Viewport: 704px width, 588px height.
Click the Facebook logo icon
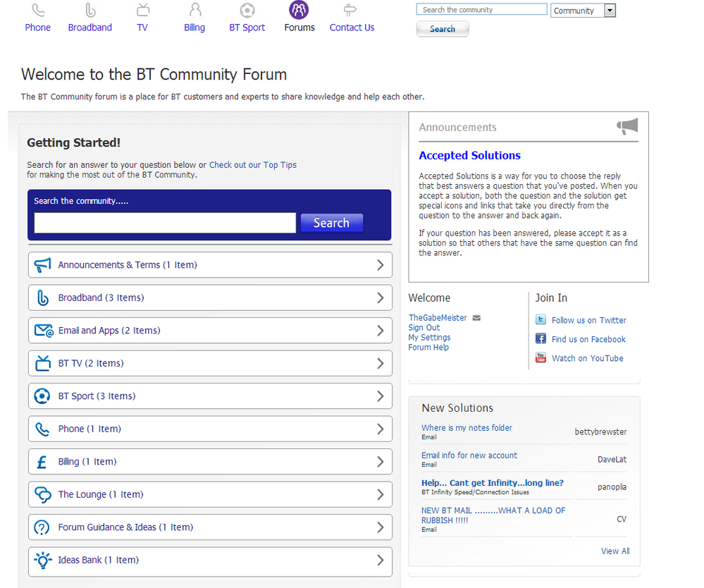(541, 338)
